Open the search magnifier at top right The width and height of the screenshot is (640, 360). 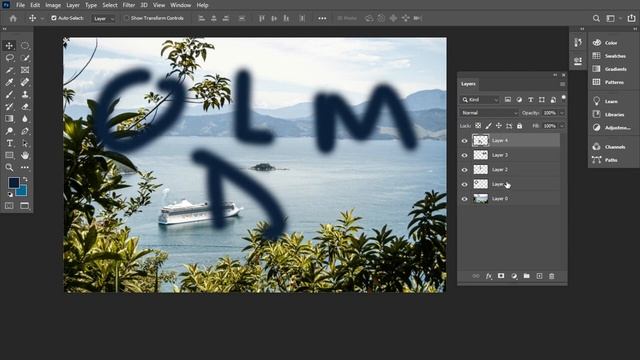596,18
